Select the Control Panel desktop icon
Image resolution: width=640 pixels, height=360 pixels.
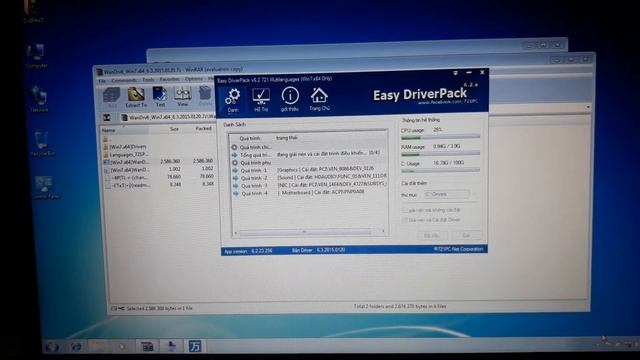[x=45, y=187]
